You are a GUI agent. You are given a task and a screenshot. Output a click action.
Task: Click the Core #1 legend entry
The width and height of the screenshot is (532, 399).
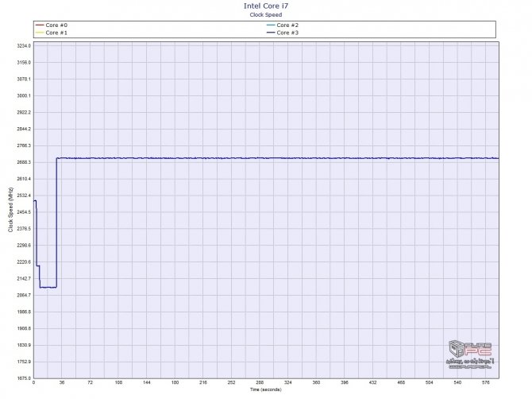(x=52, y=33)
